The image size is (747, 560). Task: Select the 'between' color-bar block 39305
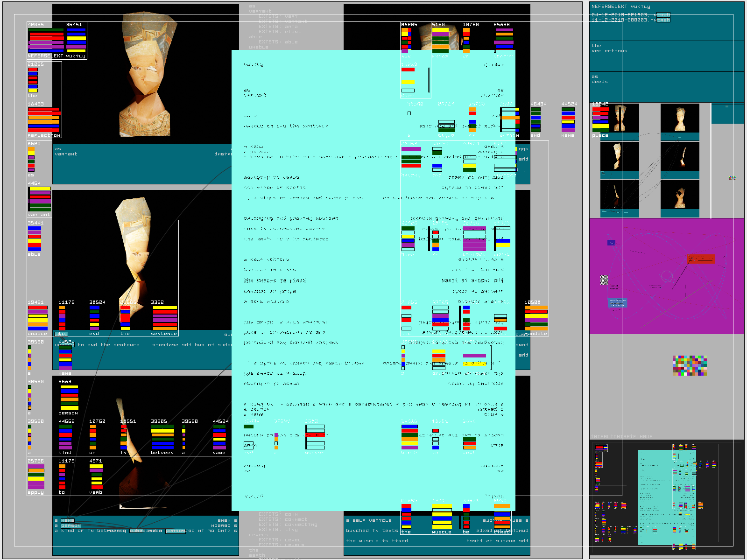(162, 437)
